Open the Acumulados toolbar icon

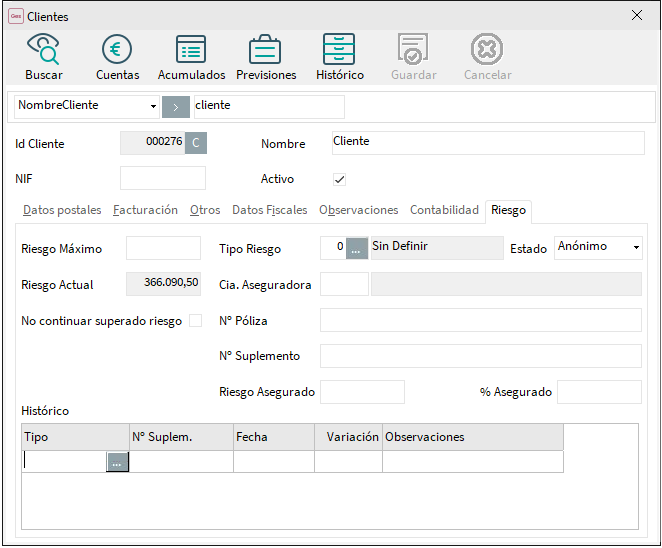191,50
